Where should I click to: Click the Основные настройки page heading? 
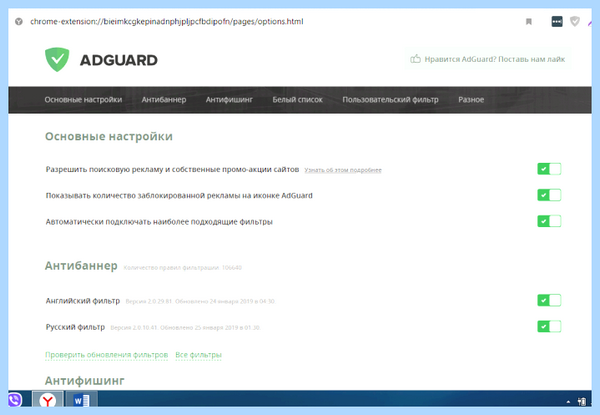tap(109, 137)
